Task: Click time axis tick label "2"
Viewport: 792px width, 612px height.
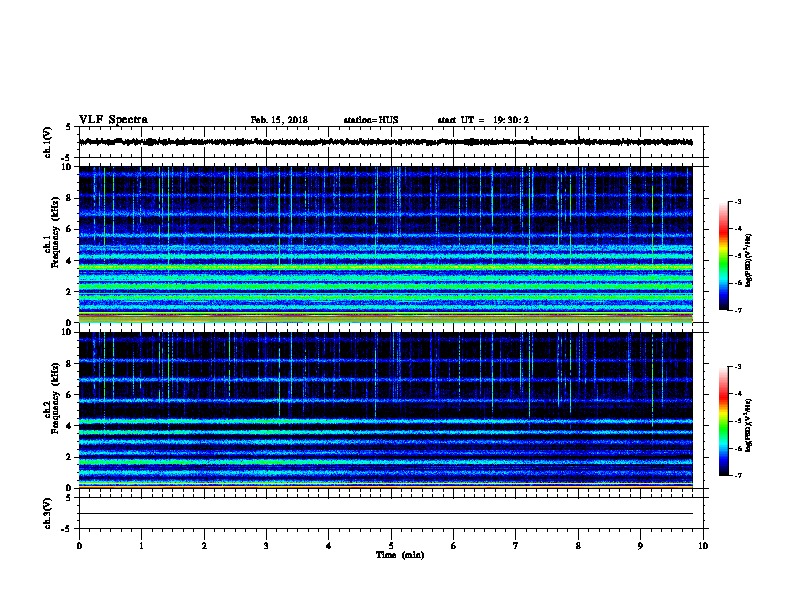Action: [x=204, y=545]
